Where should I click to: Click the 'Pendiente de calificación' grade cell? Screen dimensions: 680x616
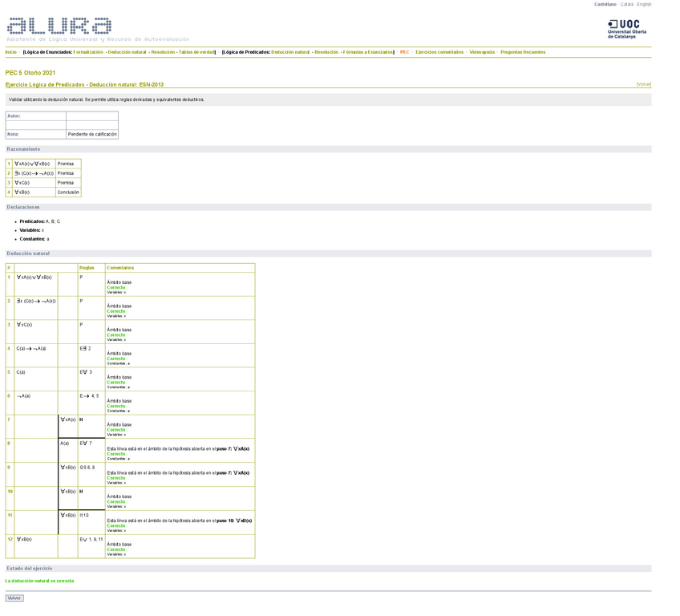(92, 134)
